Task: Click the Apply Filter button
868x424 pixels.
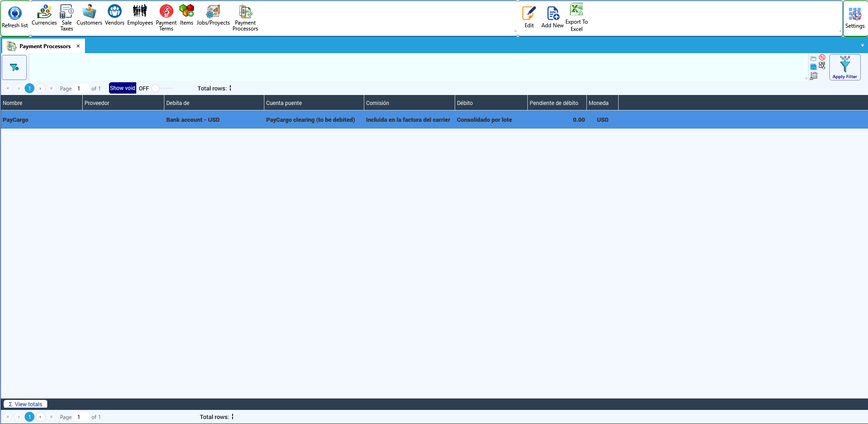Action: (x=845, y=67)
